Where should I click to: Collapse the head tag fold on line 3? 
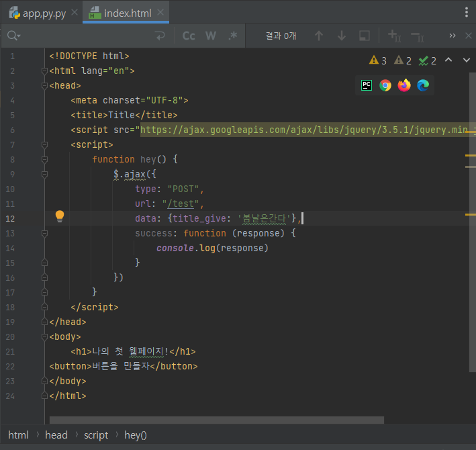[x=44, y=85]
